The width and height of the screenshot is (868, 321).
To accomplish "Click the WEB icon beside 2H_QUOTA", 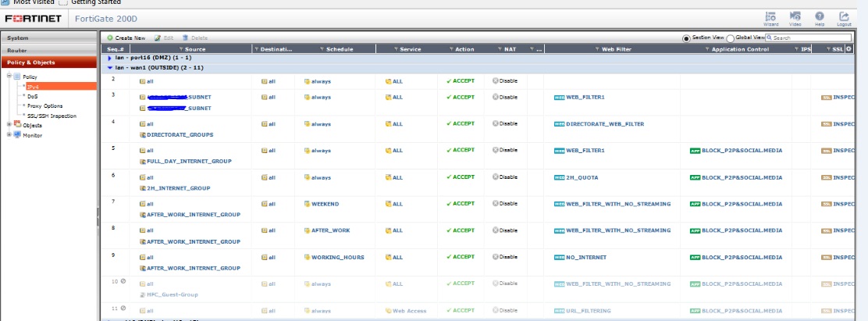I will pyautogui.click(x=559, y=177).
